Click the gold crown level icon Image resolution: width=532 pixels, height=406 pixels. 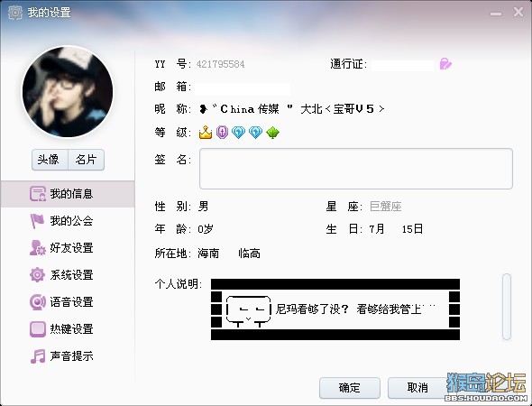click(x=206, y=132)
